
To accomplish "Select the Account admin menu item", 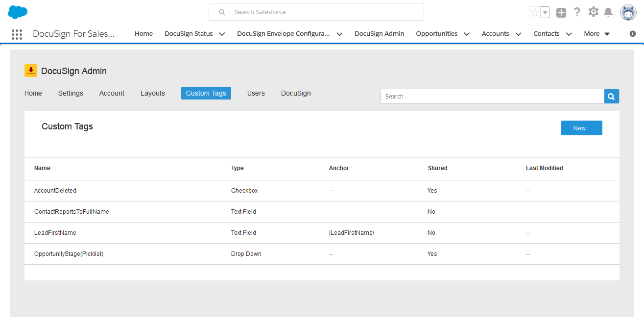I will coord(112,93).
